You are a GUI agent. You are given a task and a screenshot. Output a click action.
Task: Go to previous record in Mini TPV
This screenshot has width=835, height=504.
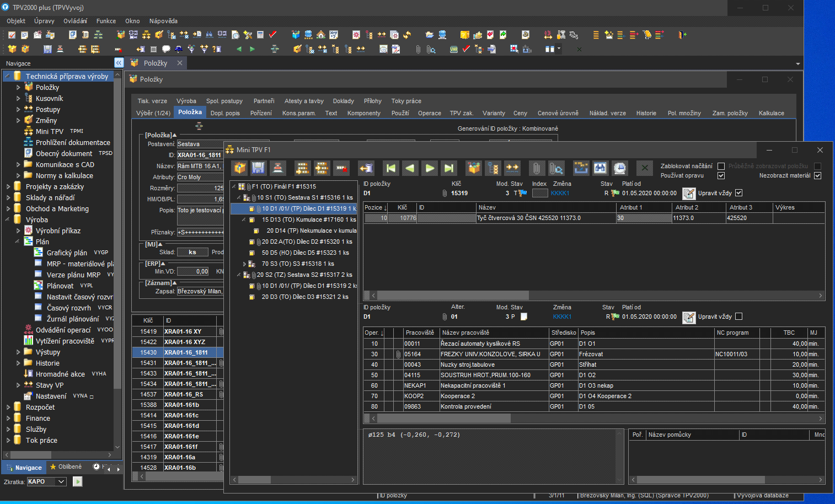point(410,168)
